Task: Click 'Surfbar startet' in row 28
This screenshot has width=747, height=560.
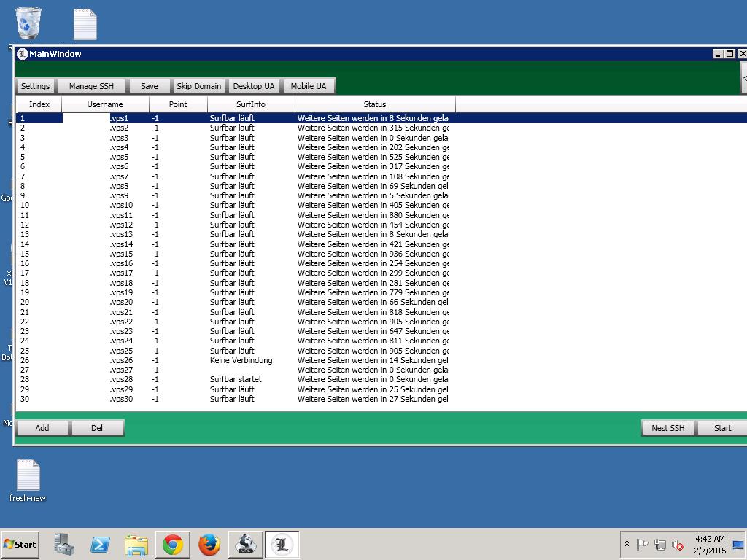Action: (x=236, y=379)
